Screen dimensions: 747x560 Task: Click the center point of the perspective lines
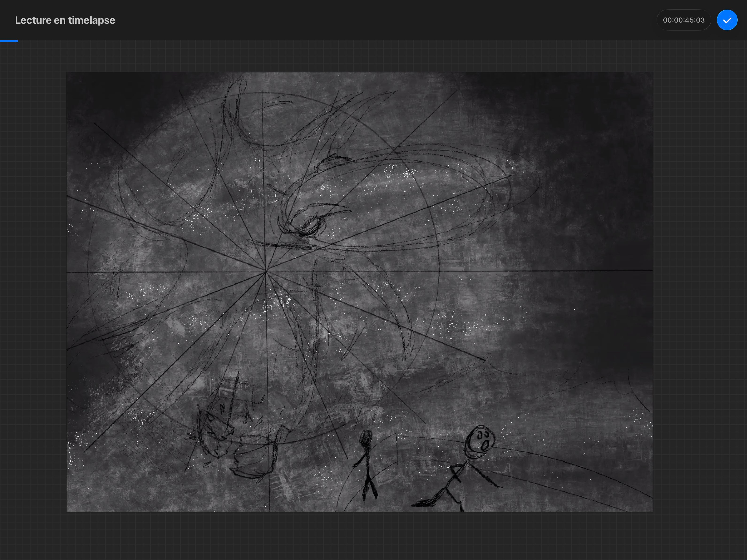266,271
